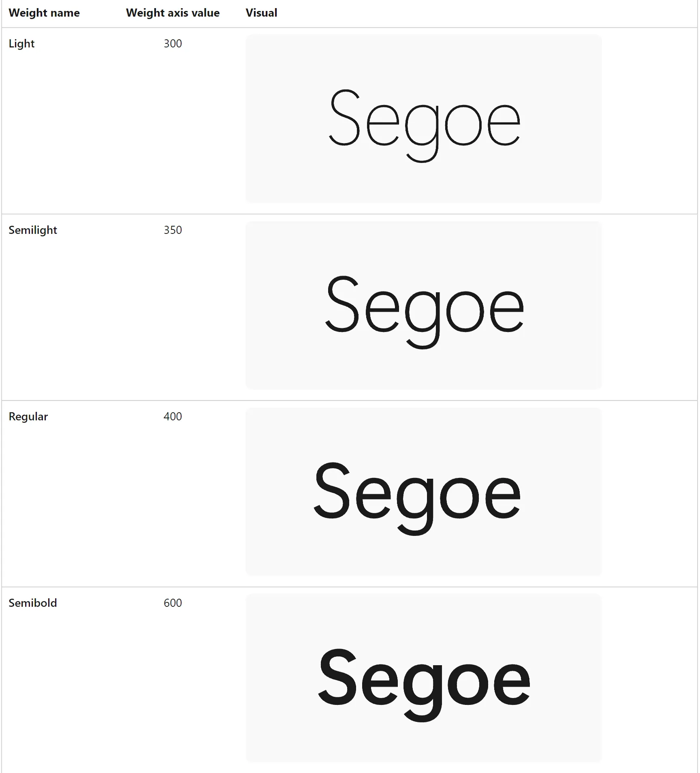Click the 600 weight axis value
700x773 pixels.
[x=173, y=603]
